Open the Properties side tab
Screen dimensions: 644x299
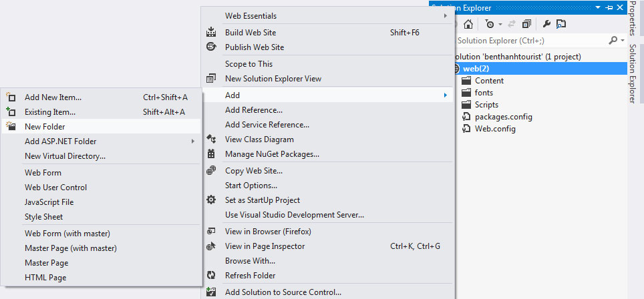click(x=632, y=19)
